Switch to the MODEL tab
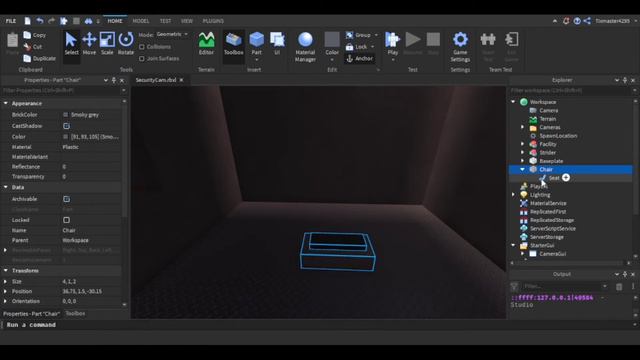640x360 pixels. (141, 21)
